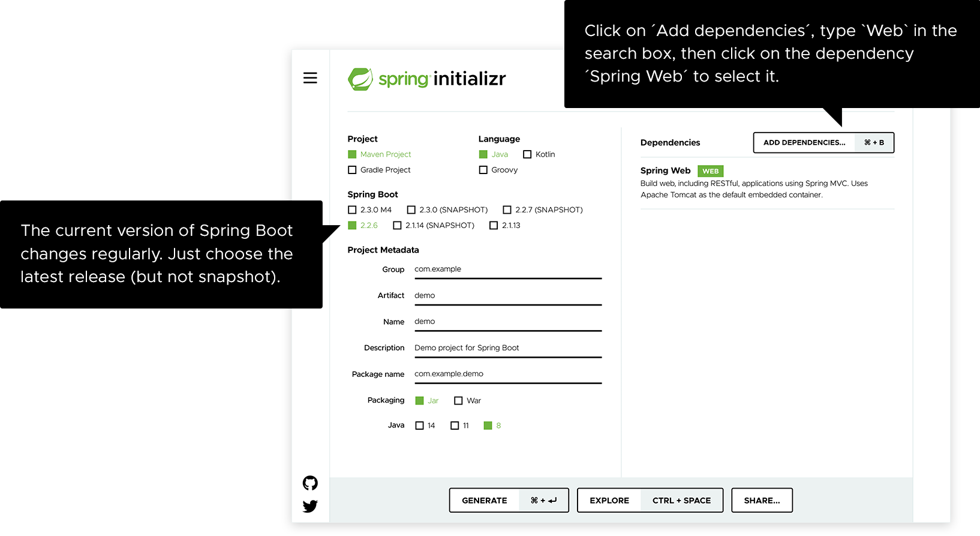Focus the Group input field
Screen dimensions: 980x536
click(x=508, y=270)
